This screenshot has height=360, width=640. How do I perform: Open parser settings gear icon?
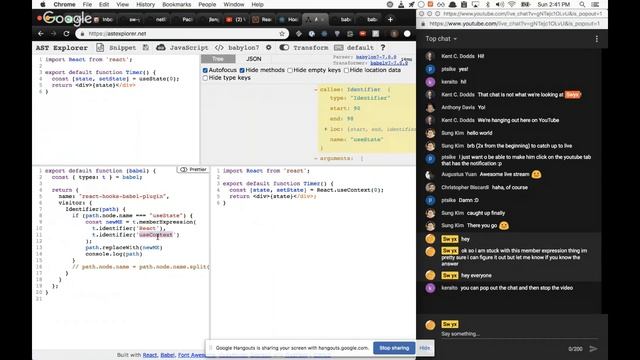[269, 47]
